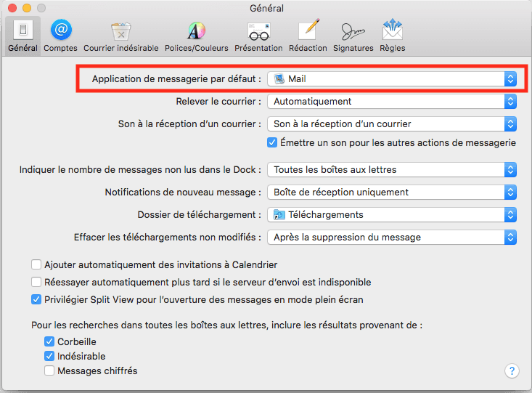Uncheck Indésirable search results checkbox
The width and height of the screenshot is (532, 393).
pyautogui.click(x=49, y=356)
